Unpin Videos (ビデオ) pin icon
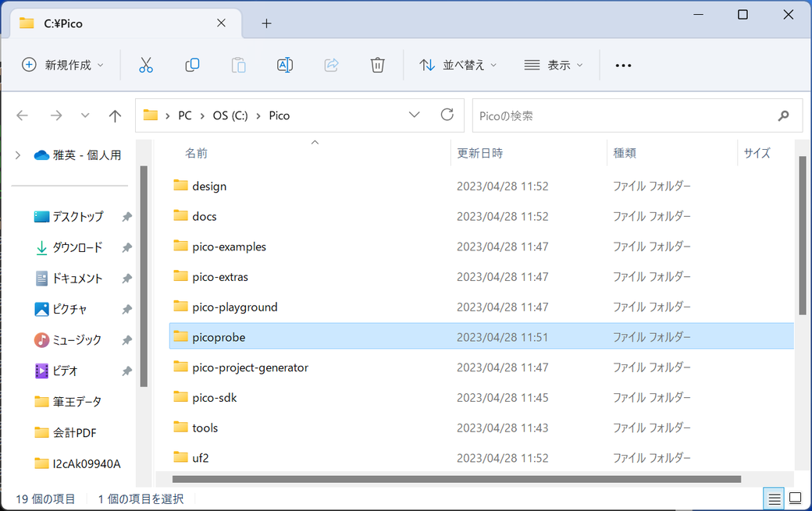This screenshot has width=812, height=511. click(126, 371)
